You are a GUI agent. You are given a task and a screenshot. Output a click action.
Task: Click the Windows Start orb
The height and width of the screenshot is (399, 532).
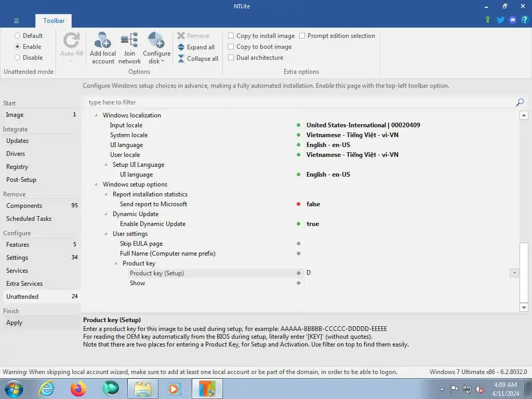coord(14,389)
